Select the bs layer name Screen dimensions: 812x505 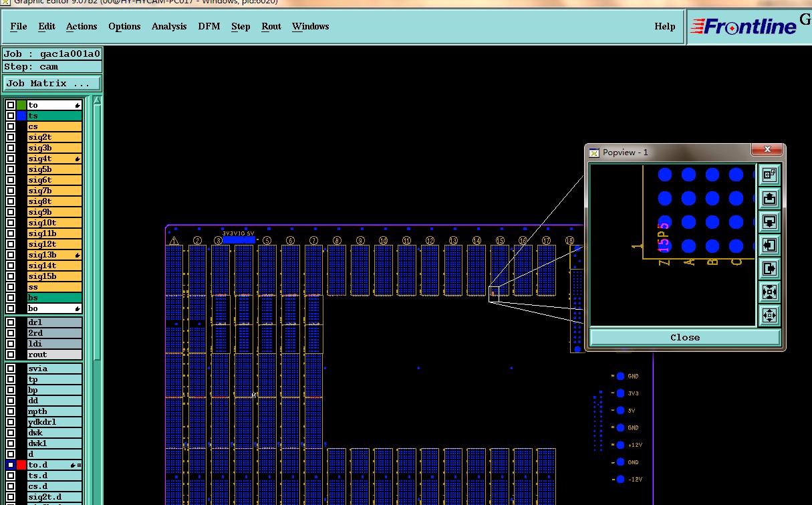[54, 298]
